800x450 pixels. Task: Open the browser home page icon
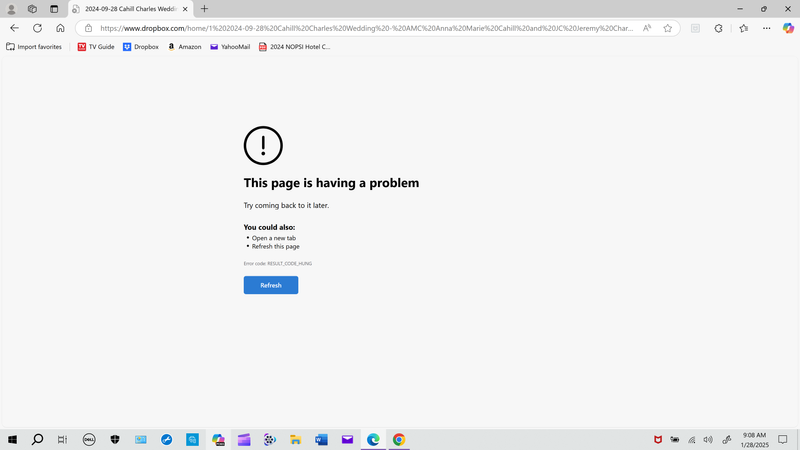60,28
